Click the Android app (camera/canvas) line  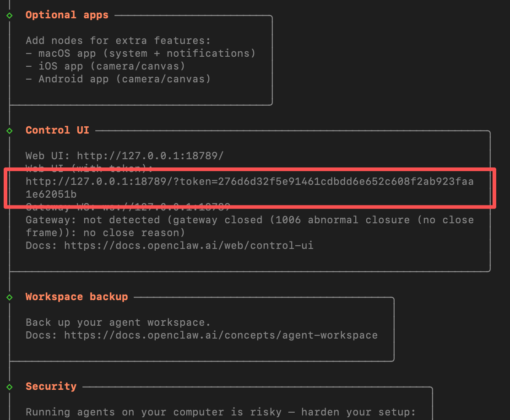click(118, 79)
